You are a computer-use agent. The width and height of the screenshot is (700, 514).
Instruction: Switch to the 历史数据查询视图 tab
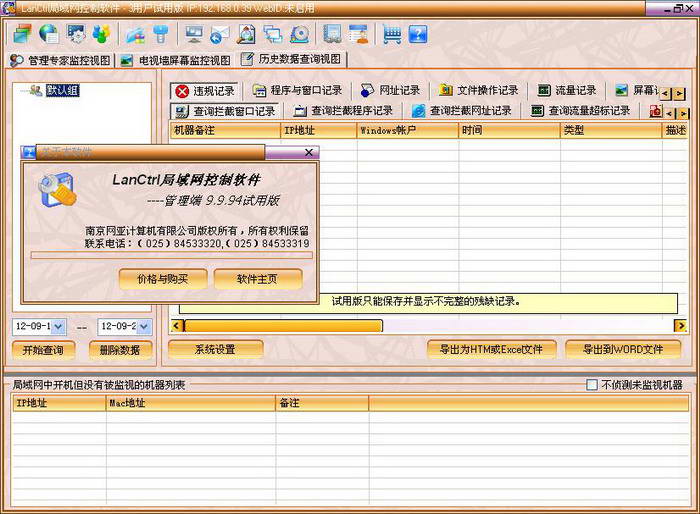292,59
